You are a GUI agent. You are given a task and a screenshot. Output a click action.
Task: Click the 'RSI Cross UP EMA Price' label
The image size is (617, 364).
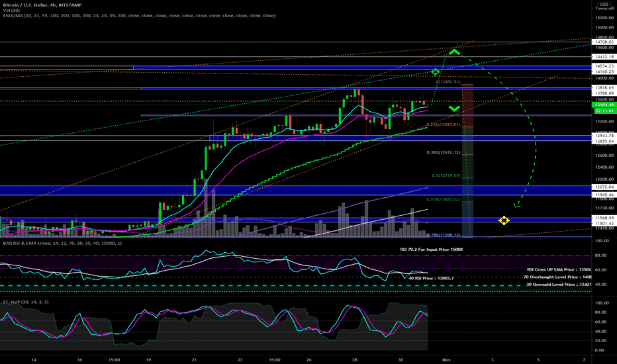[x=559, y=269]
